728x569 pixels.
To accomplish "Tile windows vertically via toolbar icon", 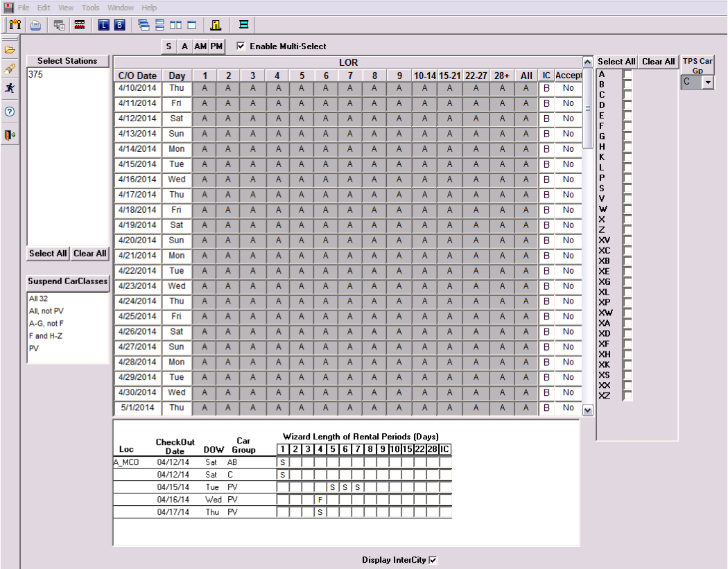I will (x=175, y=25).
